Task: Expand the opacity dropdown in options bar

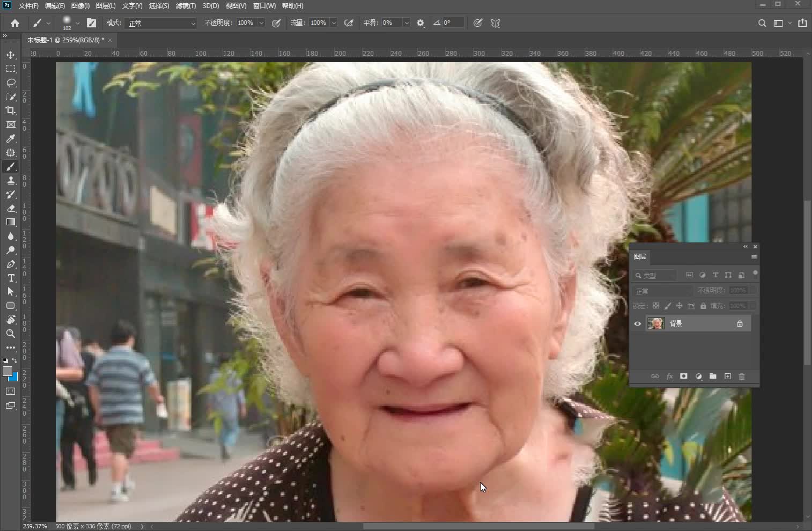Action: click(x=262, y=23)
